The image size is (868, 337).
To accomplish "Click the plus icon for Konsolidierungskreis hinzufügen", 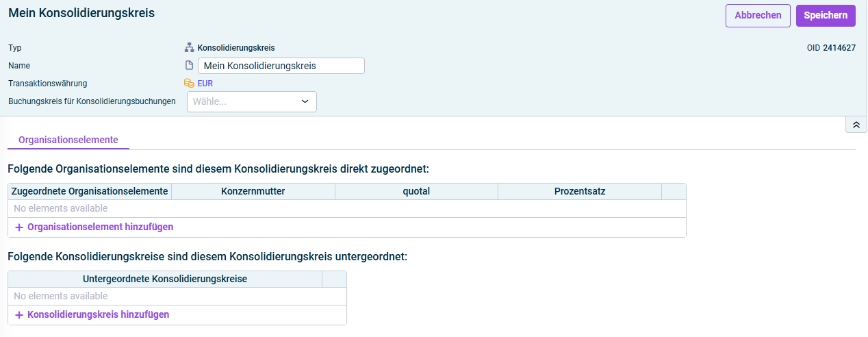I will [19, 315].
